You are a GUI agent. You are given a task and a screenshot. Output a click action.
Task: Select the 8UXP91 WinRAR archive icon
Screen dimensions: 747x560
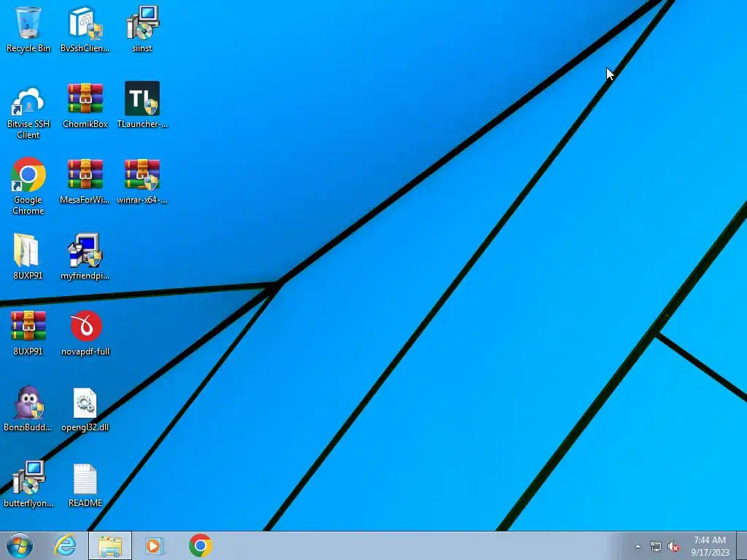click(x=28, y=332)
